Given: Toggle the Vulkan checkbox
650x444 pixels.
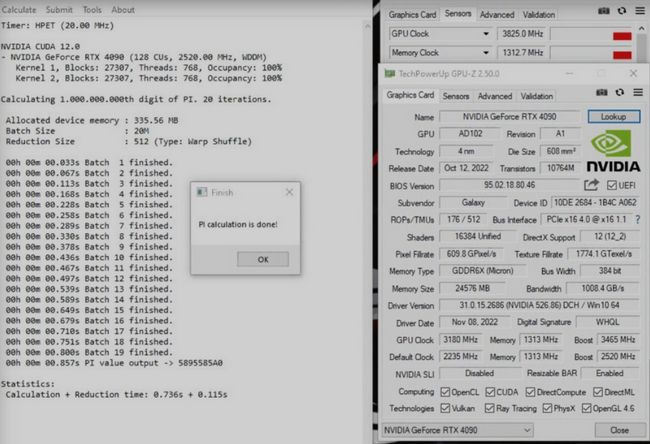Looking at the screenshot, I should pyautogui.click(x=446, y=408).
